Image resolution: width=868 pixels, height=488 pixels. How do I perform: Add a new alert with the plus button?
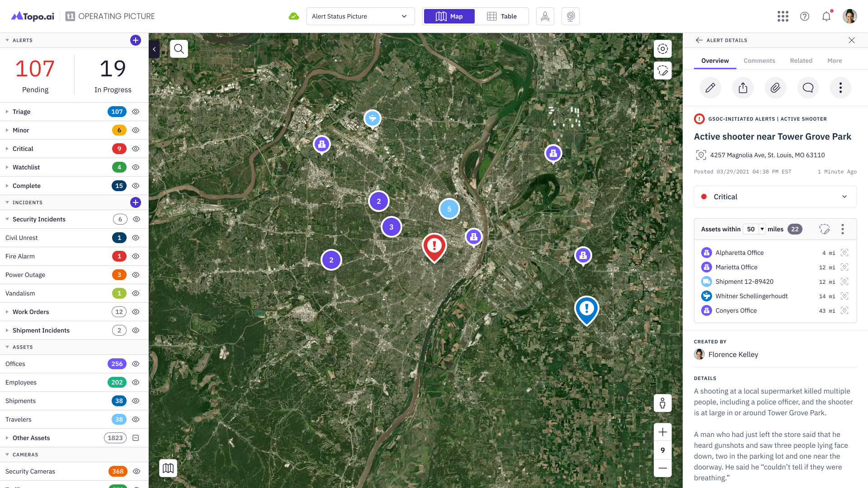click(x=135, y=40)
